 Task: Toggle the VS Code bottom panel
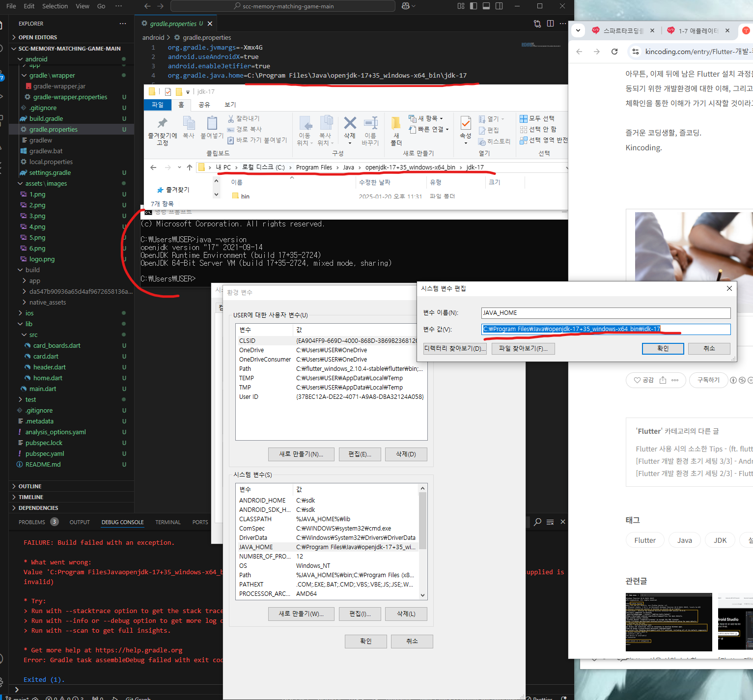(486, 6)
